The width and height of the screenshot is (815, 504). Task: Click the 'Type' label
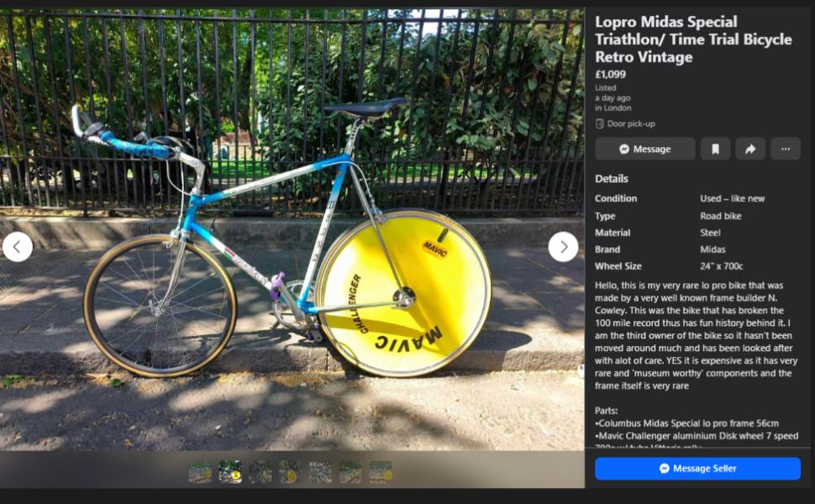tap(605, 216)
